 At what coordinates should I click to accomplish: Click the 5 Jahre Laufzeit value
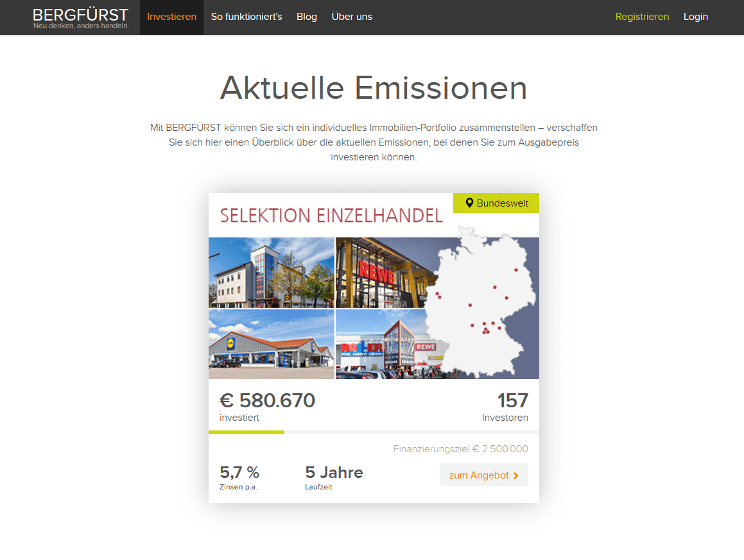click(x=334, y=472)
